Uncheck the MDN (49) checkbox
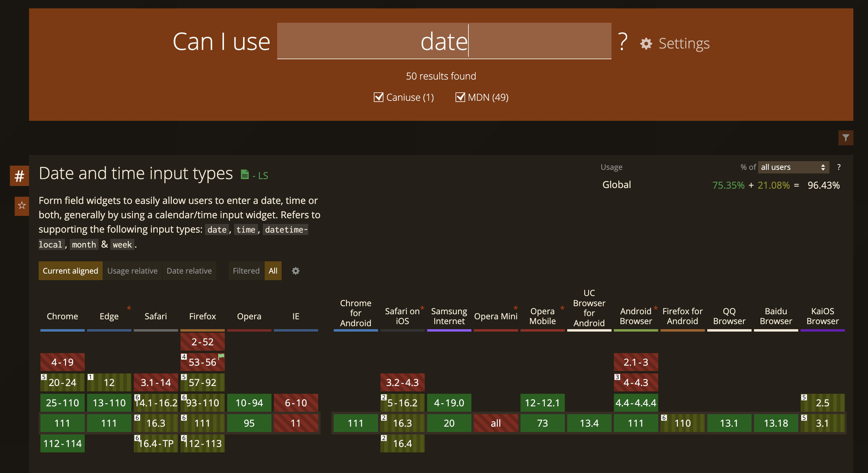 [x=460, y=97]
